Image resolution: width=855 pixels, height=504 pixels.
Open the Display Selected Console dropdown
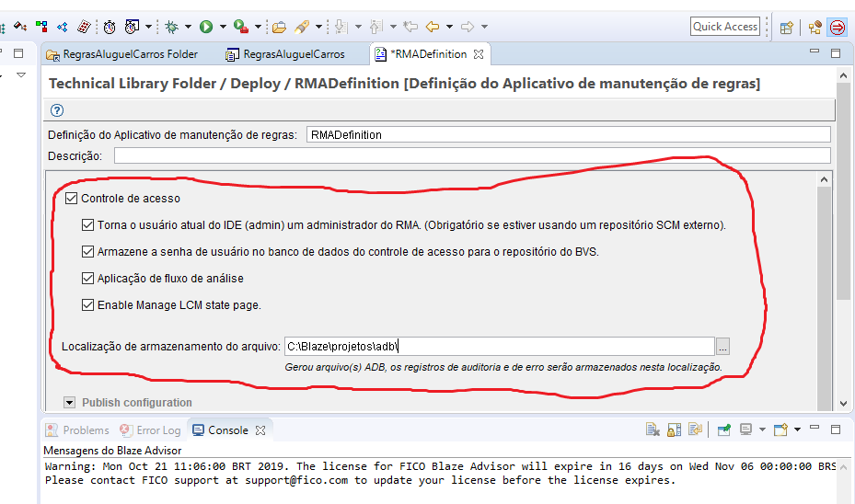[762, 430]
